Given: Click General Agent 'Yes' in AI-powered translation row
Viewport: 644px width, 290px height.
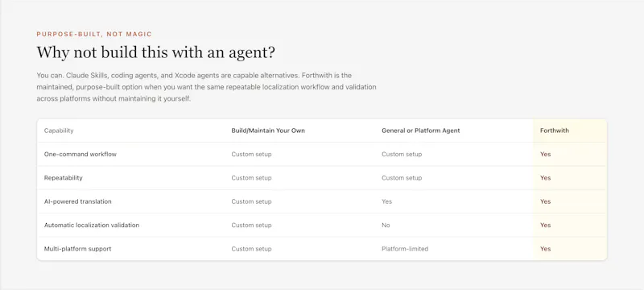Looking at the screenshot, I should (x=387, y=201).
